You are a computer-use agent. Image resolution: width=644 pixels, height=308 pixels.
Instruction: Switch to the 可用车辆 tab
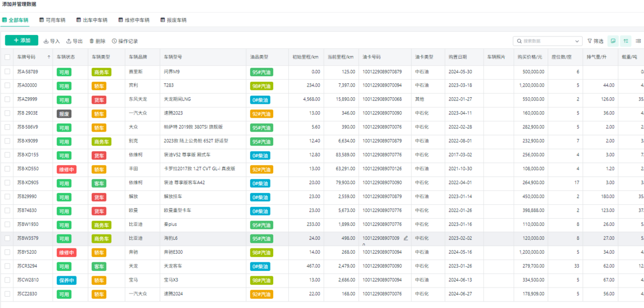[53, 20]
